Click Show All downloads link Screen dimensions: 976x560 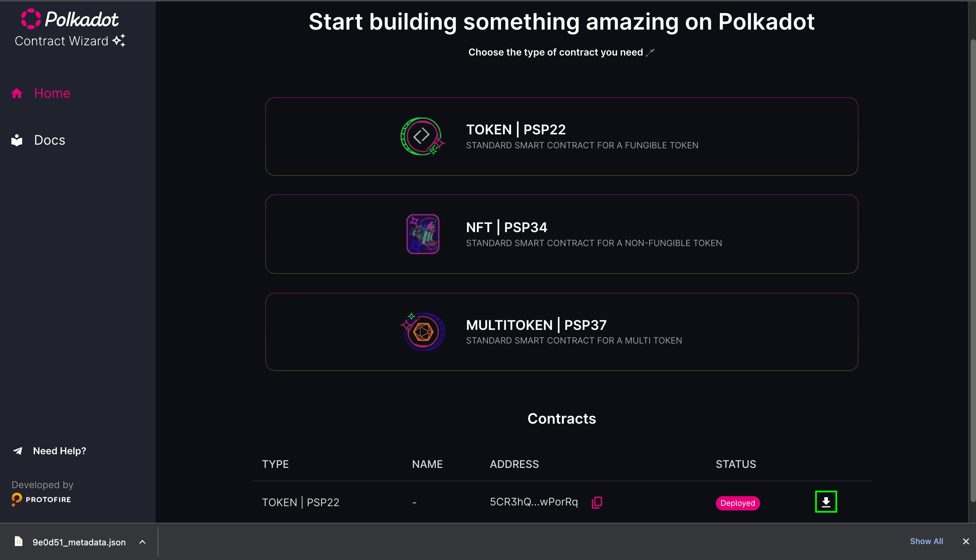pyautogui.click(x=926, y=541)
